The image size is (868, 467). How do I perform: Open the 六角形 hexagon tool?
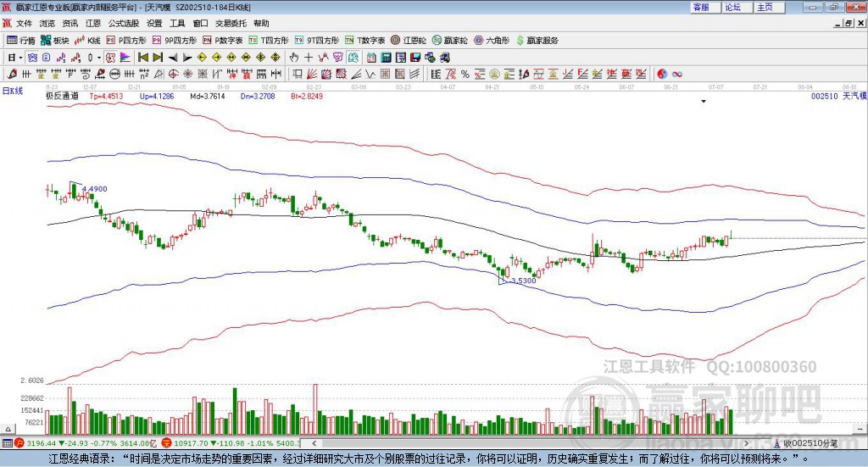pyautogui.click(x=492, y=41)
